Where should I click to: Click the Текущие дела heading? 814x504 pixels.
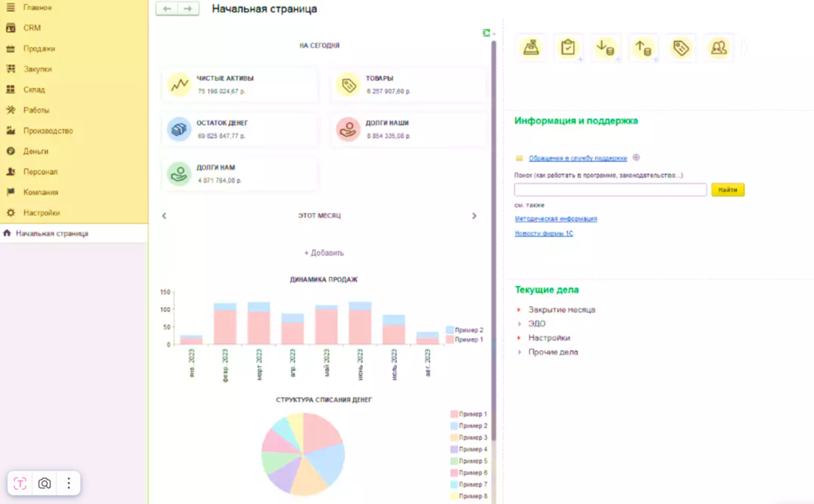point(547,289)
